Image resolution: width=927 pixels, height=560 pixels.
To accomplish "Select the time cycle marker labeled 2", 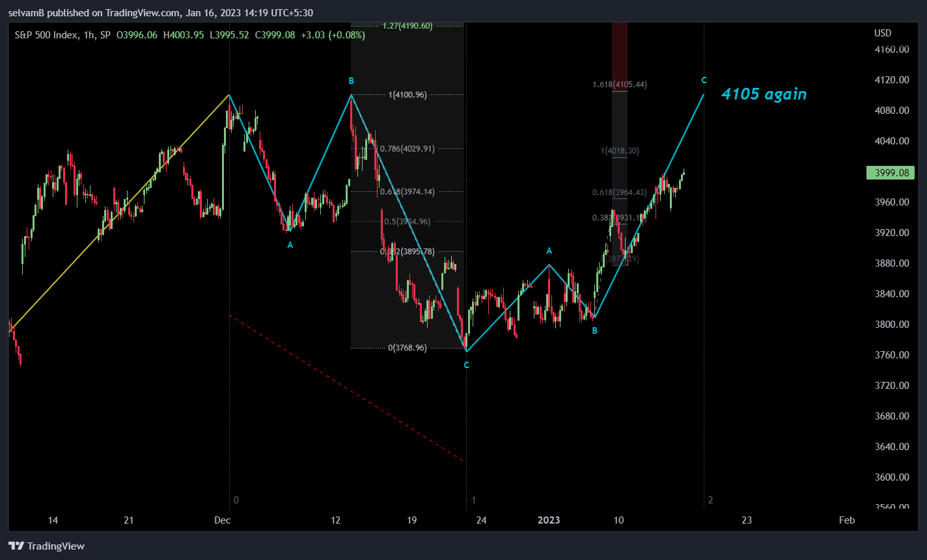I will (x=711, y=500).
